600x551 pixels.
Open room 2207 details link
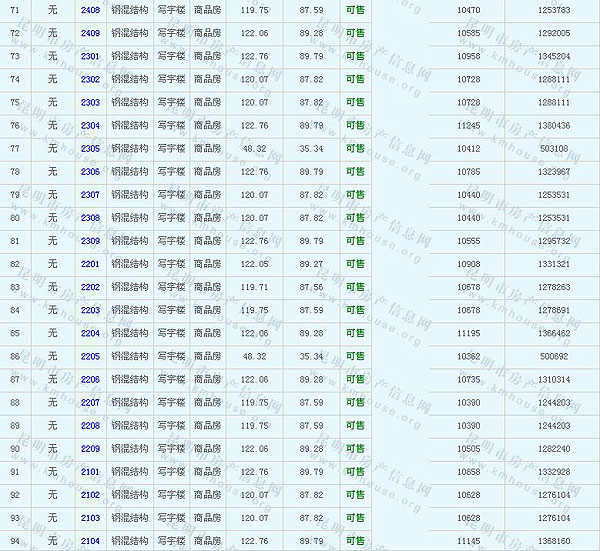tap(90, 402)
